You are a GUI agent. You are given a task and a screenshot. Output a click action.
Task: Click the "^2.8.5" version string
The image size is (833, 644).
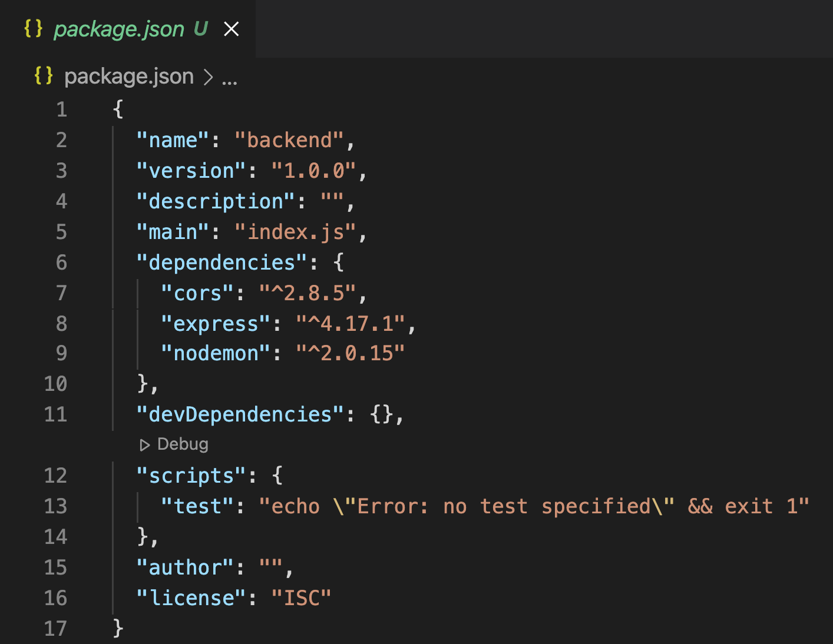click(308, 293)
